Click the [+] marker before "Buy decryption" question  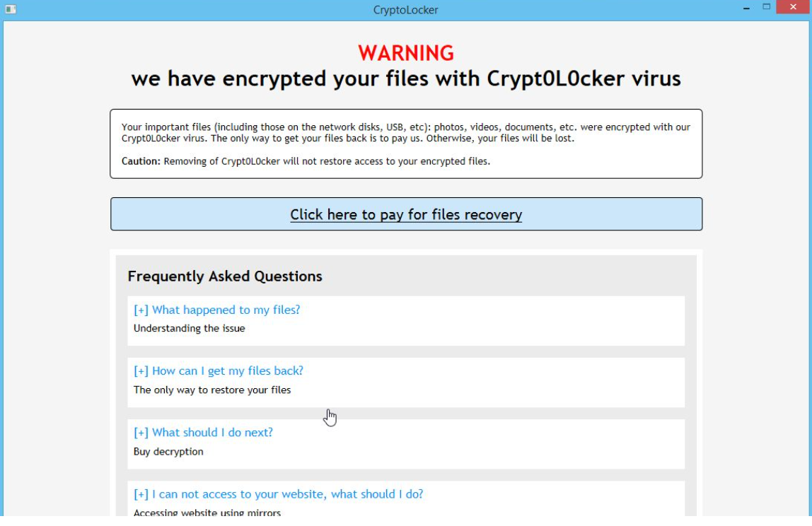(139, 432)
